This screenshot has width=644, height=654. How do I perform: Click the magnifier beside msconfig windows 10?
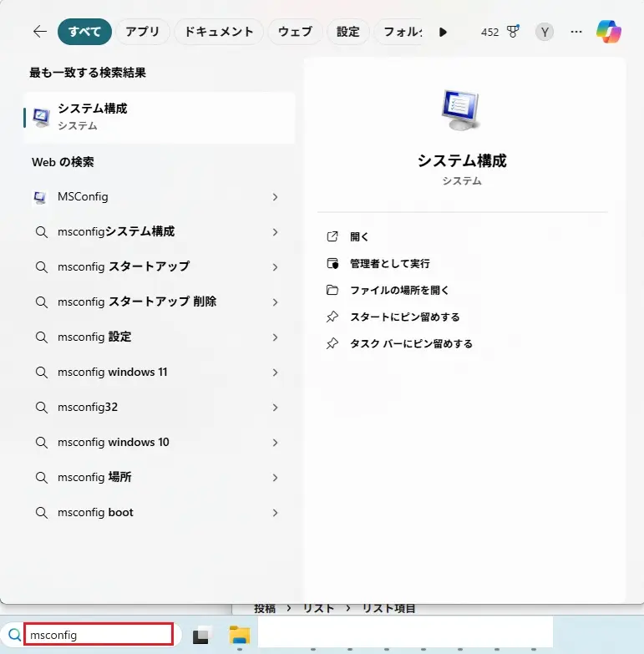pyautogui.click(x=41, y=442)
